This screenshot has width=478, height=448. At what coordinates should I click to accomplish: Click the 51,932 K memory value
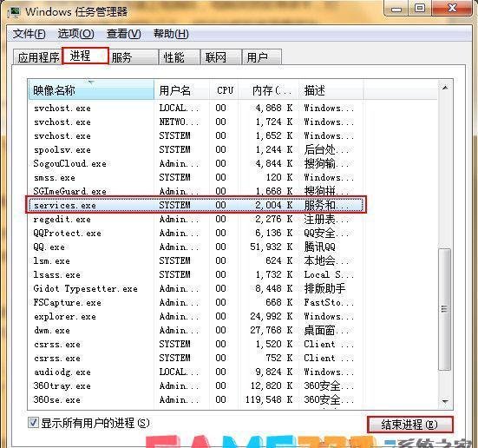tap(271, 247)
